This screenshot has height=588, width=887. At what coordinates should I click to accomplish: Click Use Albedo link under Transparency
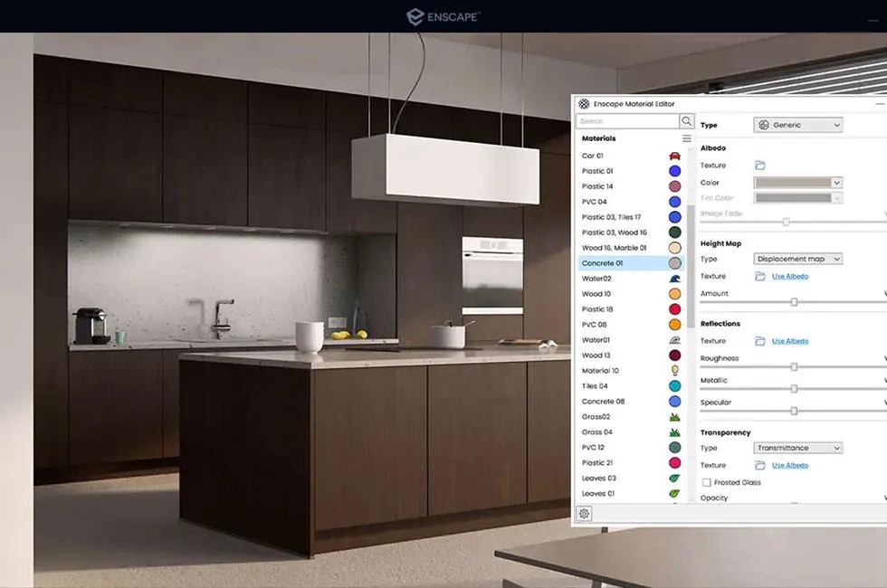(789, 465)
